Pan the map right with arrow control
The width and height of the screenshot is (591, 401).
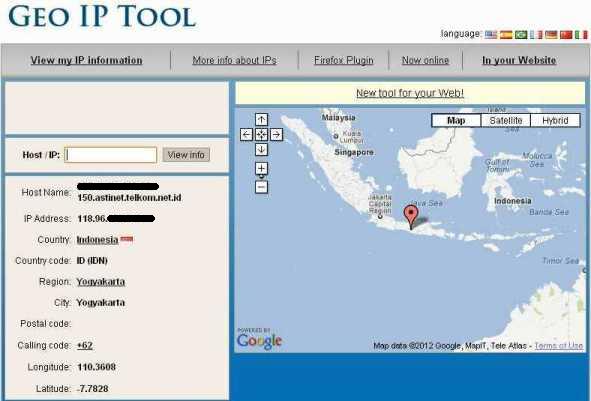click(277, 135)
